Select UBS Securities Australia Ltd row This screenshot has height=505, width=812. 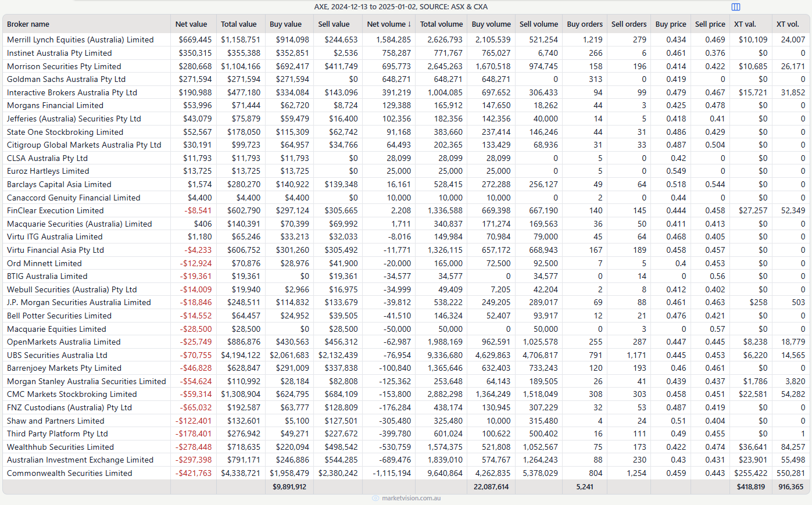(406, 355)
